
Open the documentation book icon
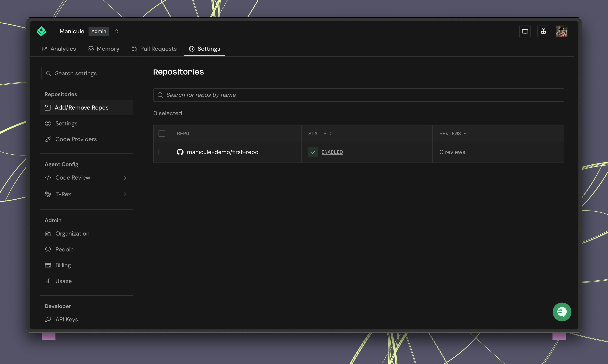[525, 31]
